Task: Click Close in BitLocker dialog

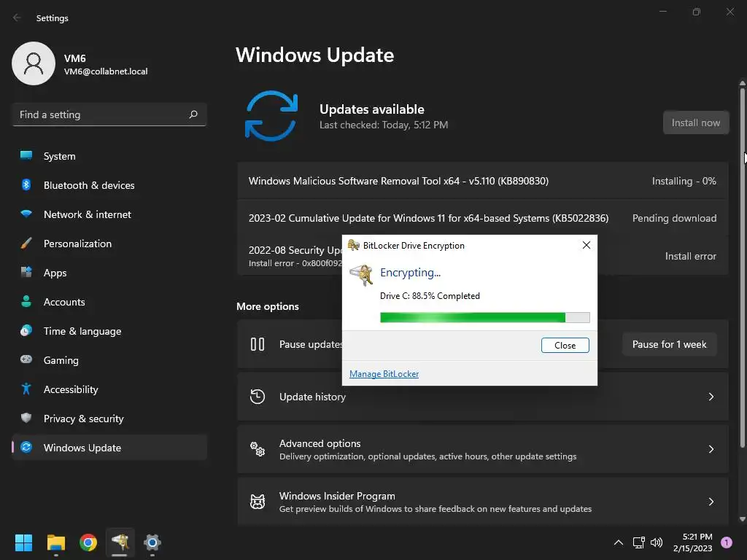Action: click(565, 345)
